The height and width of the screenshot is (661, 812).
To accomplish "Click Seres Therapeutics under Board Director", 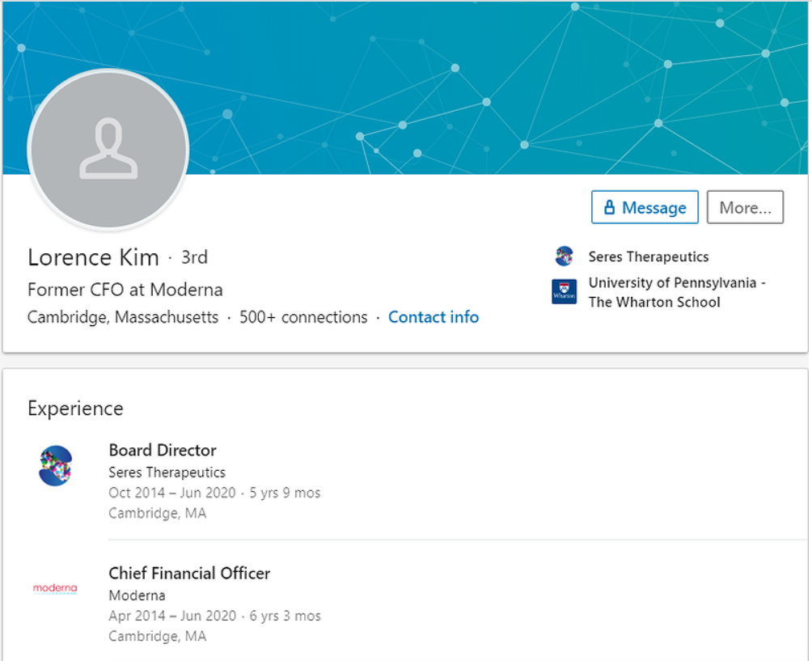I will click(x=167, y=472).
